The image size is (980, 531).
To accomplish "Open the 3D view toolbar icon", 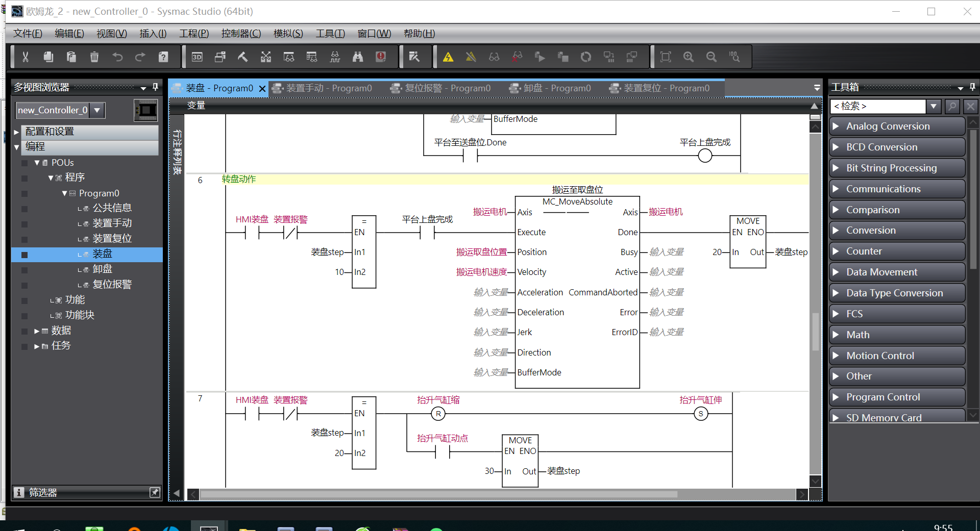I will [197, 57].
